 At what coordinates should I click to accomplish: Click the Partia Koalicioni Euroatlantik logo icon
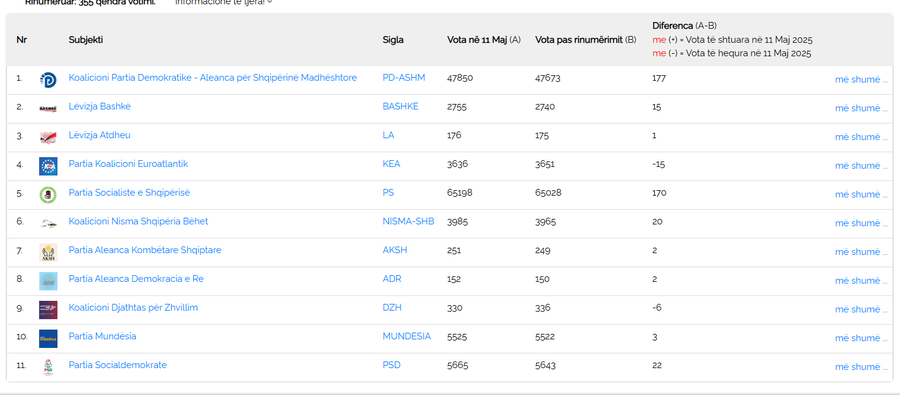click(48, 166)
